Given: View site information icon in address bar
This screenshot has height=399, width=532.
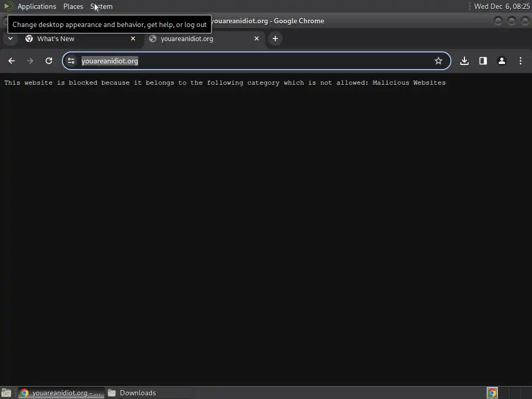Looking at the screenshot, I should click(x=71, y=61).
